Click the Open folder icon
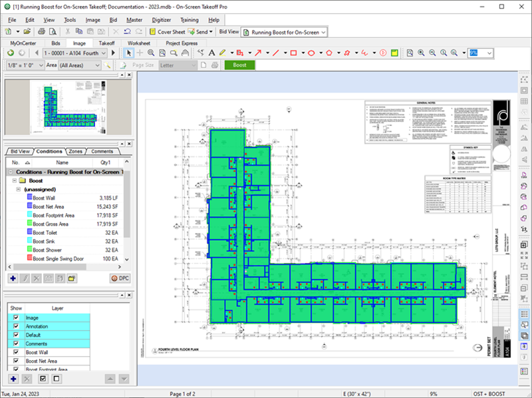 pos(27,31)
